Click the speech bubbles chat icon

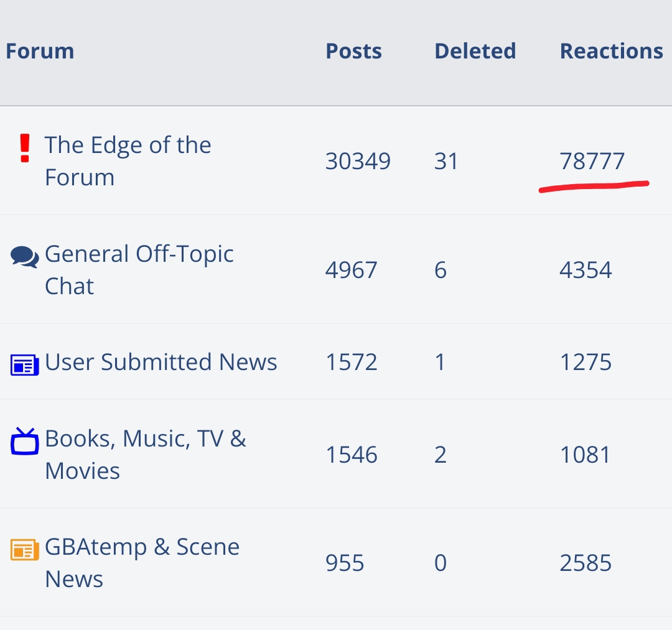24,257
